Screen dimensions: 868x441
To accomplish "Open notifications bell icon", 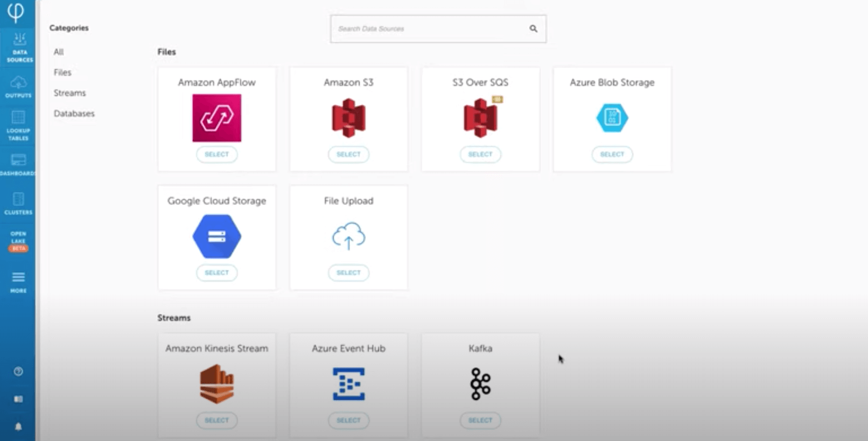I will [x=18, y=426].
